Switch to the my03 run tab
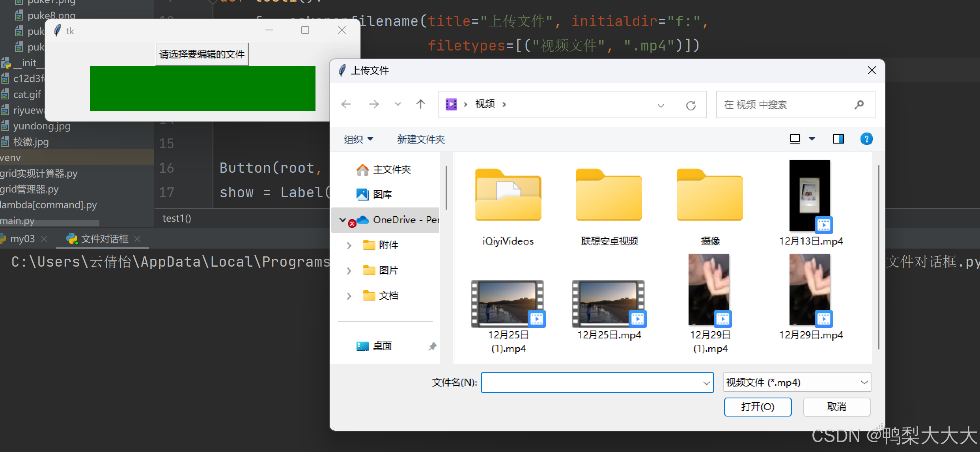Screen dimensions: 980x452 (x=22, y=239)
